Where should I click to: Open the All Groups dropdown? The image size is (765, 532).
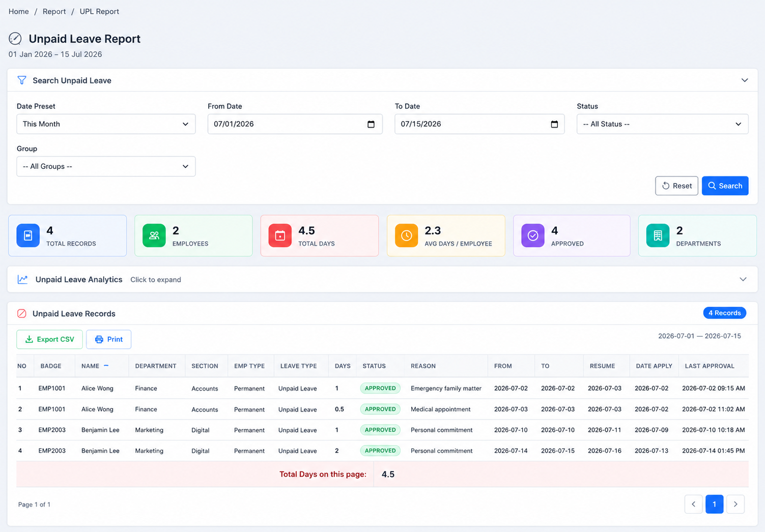click(x=106, y=166)
